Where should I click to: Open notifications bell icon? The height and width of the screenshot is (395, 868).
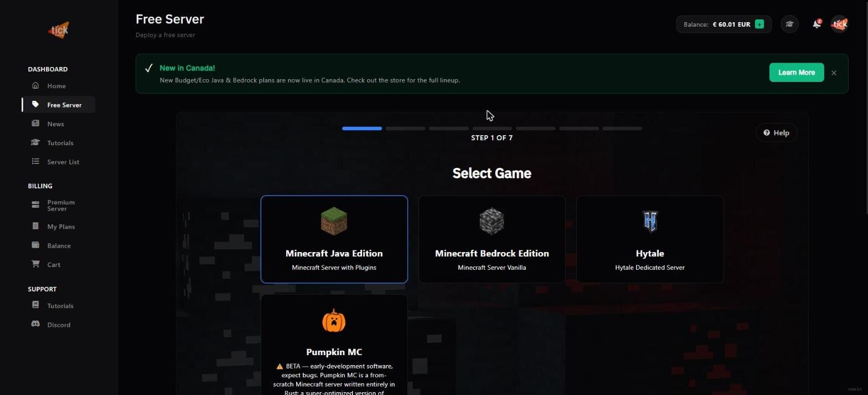pyautogui.click(x=817, y=24)
